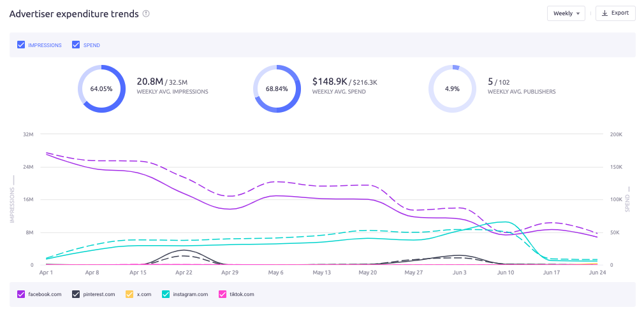Click the Weekly dropdown arrow
Image resolution: width=644 pixels, height=312 pixels.
coord(578,13)
